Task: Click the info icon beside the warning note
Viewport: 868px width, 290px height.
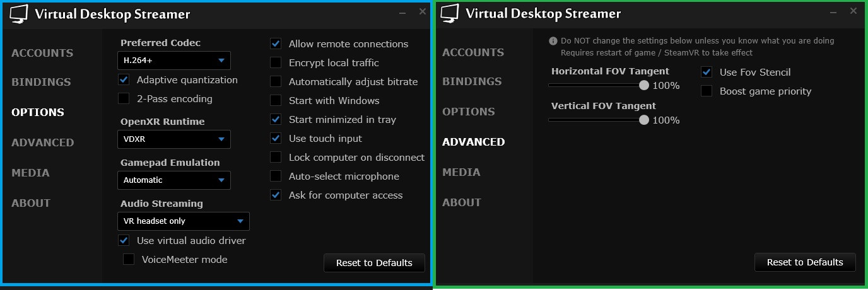Action: click(x=553, y=40)
